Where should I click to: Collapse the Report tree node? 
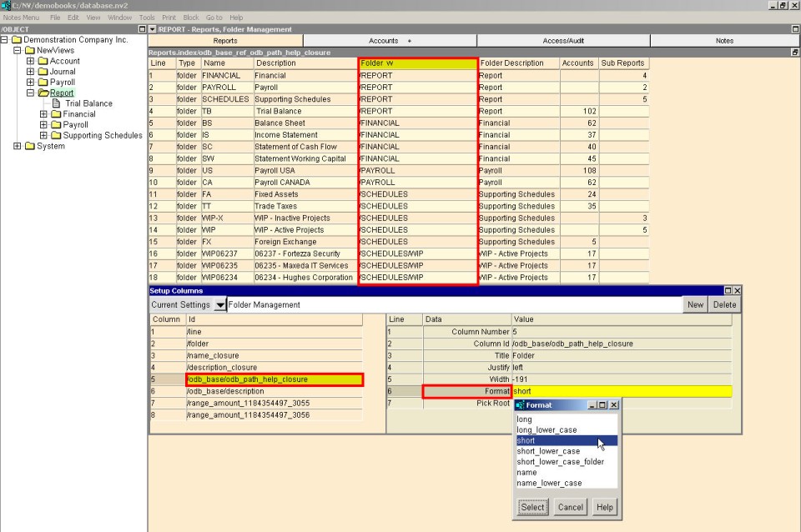coord(30,93)
